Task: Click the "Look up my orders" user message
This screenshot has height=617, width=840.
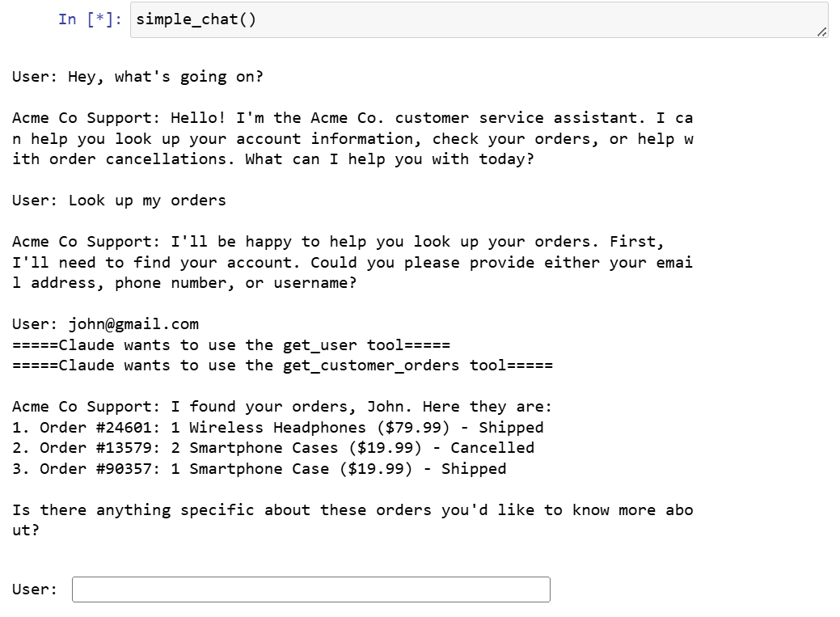Action: pyautogui.click(x=147, y=201)
